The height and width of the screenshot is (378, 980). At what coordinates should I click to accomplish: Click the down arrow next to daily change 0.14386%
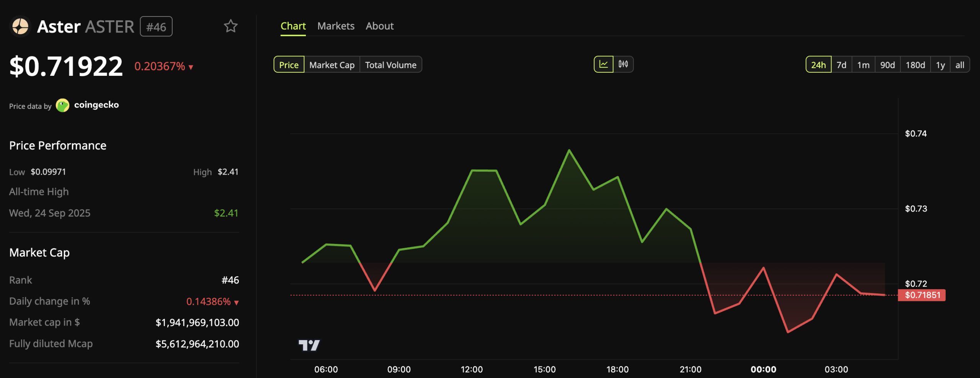(236, 303)
